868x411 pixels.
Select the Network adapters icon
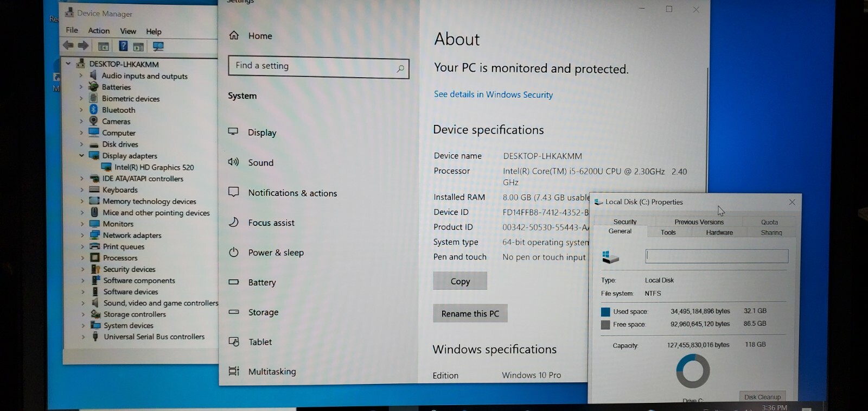click(95, 235)
